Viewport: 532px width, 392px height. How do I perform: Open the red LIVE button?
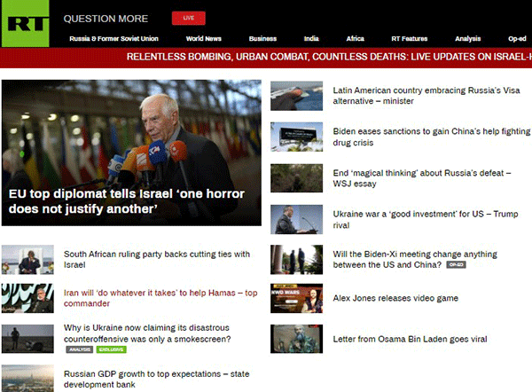[189, 18]
